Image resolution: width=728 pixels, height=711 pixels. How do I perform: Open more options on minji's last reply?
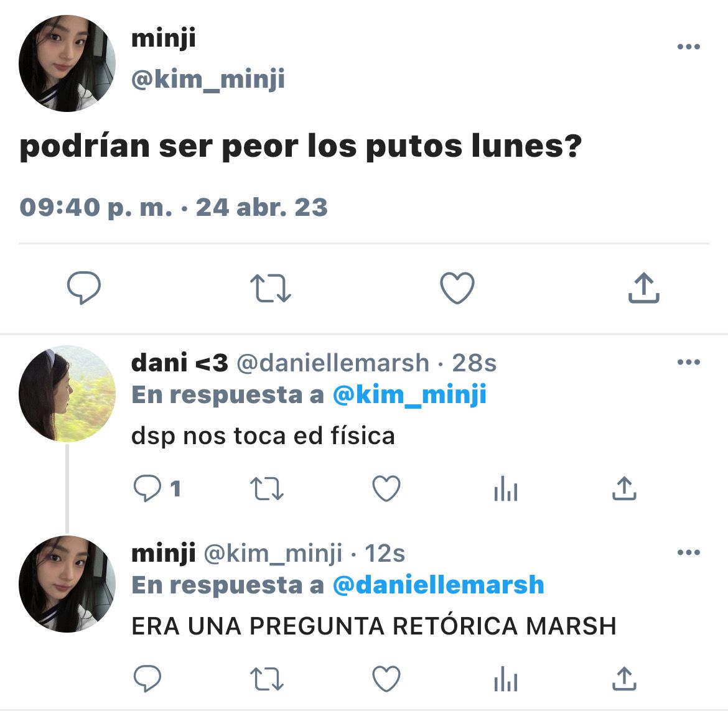pos(689,552)
